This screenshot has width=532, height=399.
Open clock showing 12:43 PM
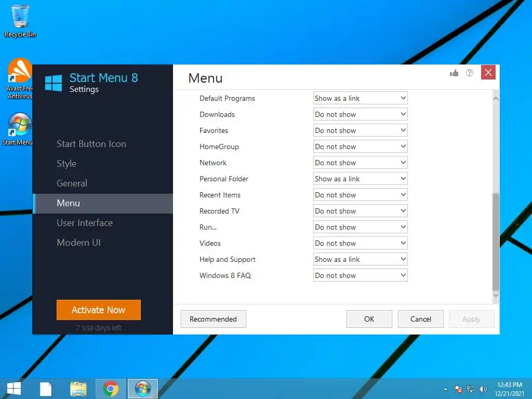tap(509, 389)
